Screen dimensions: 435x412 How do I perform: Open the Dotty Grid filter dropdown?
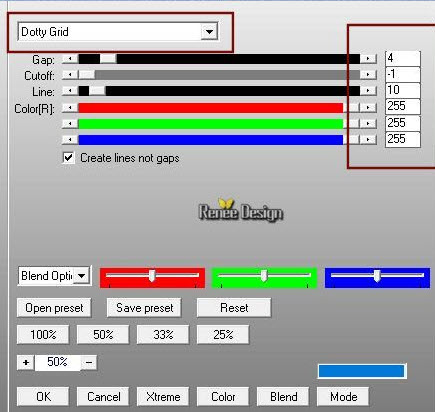click(x=209, y=32)
